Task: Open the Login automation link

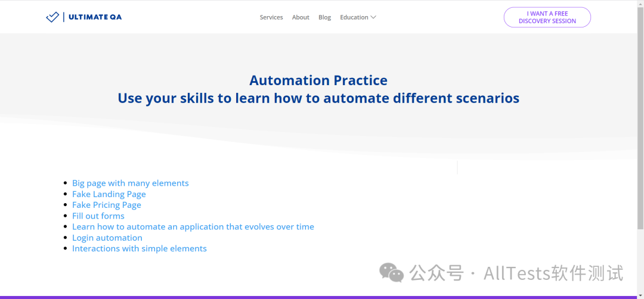Action: point(107,238)
